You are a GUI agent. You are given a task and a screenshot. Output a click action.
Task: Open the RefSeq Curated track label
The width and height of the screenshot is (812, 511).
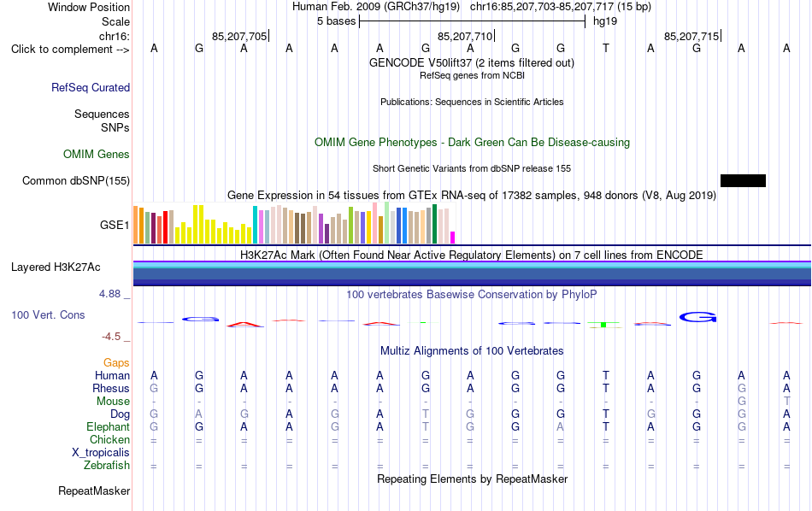[91, 87]
